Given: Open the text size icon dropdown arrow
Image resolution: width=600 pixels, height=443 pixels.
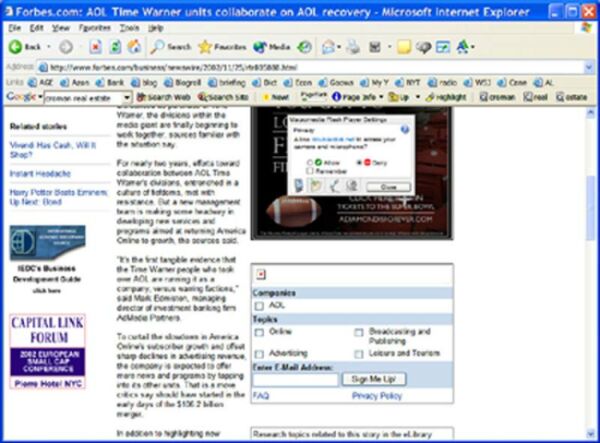Looking at the screenshot, I should tap(473, 47).
